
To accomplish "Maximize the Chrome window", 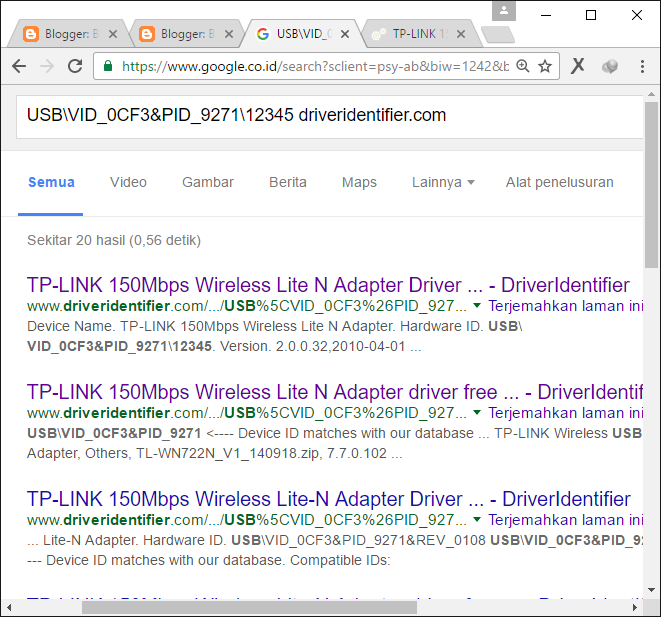I will 591,15.
